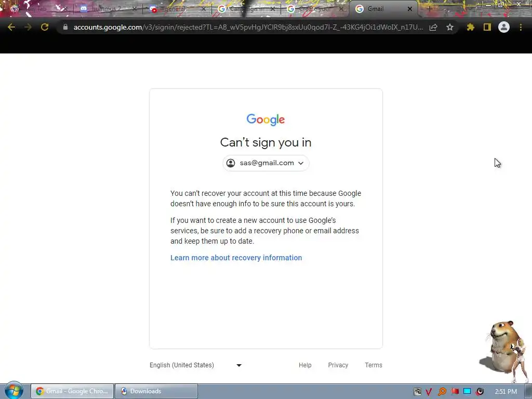Screen dimensions: 532x399
Task: Click the browser forward arrow
Action: tap(28, 27)
